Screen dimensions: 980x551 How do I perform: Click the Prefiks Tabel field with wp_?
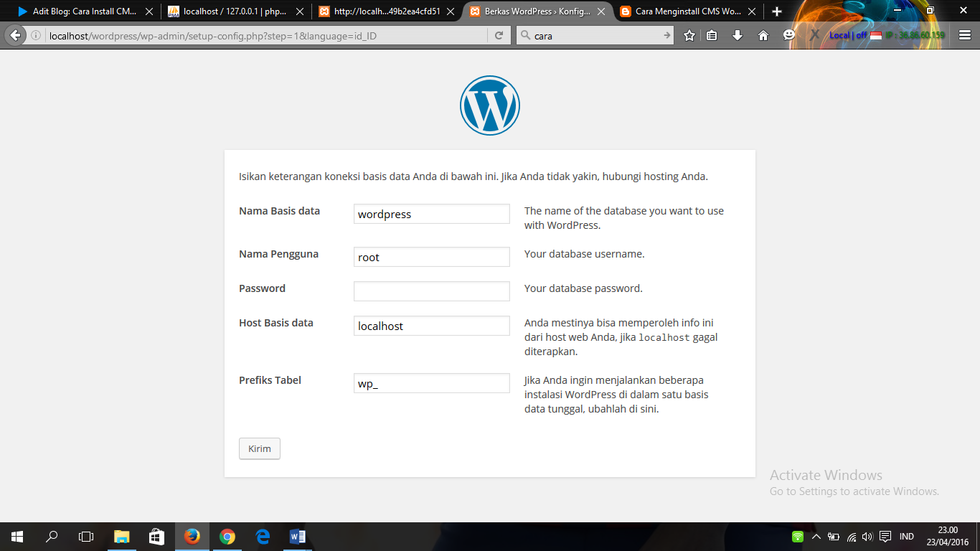tap(432, 383)
